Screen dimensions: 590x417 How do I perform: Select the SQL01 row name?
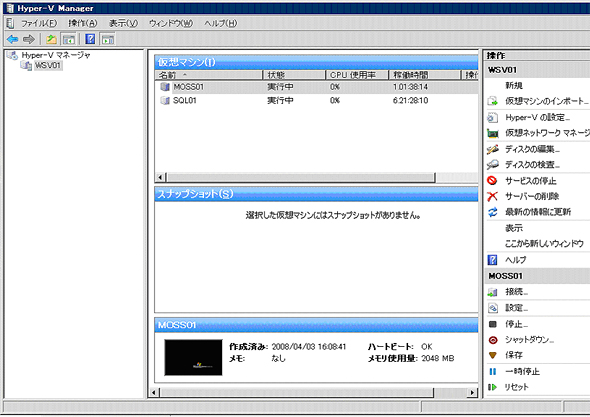pyautogui.click(x=184, y=100)
